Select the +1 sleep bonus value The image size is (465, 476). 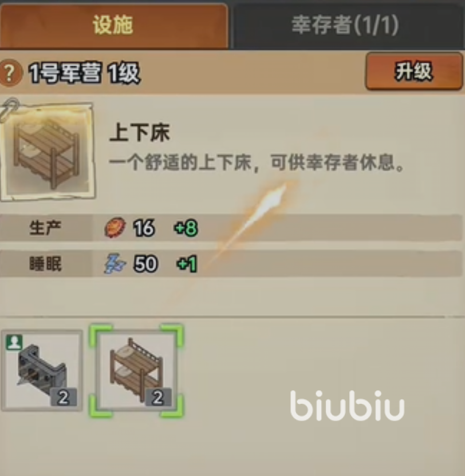[187, 264]
